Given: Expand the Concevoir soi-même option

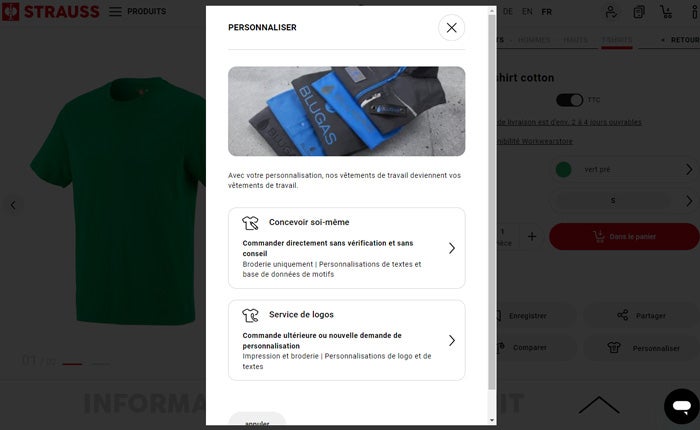Looking at the screenshot, I should (x=346, y=248).
